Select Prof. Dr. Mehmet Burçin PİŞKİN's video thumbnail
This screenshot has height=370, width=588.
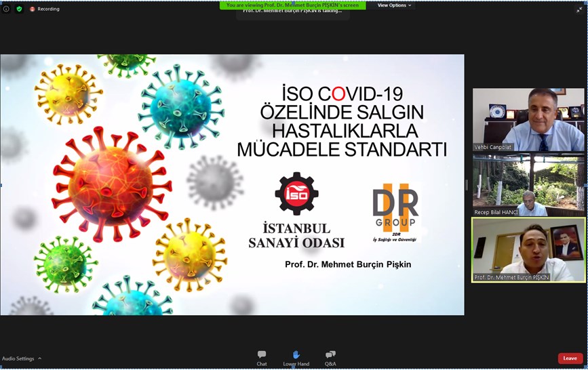[x=528, y=250]
